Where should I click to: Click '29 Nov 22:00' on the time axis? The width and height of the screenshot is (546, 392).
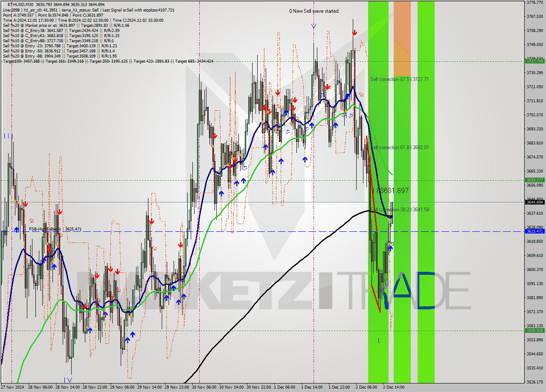point(177,387)
